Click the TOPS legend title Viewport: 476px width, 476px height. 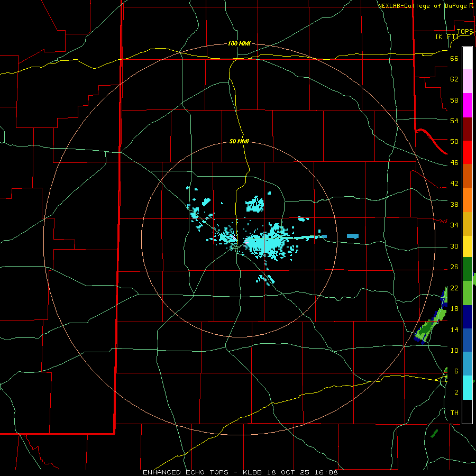point(465,32)
